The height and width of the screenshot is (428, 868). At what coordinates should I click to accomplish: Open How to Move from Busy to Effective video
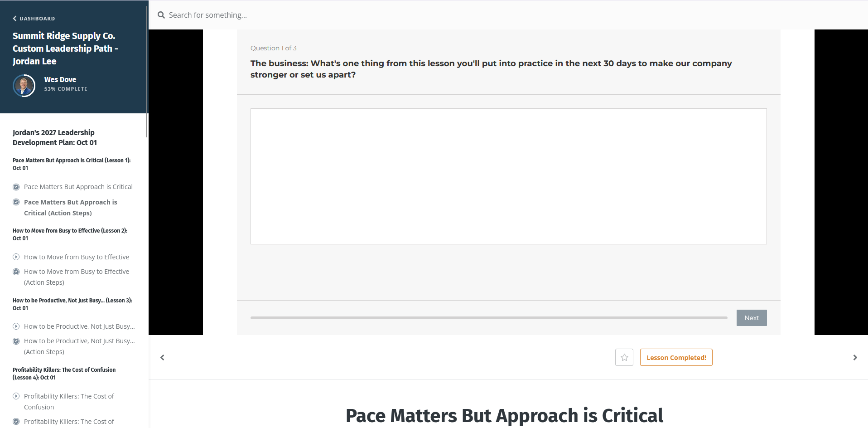(x=77, y=257)
